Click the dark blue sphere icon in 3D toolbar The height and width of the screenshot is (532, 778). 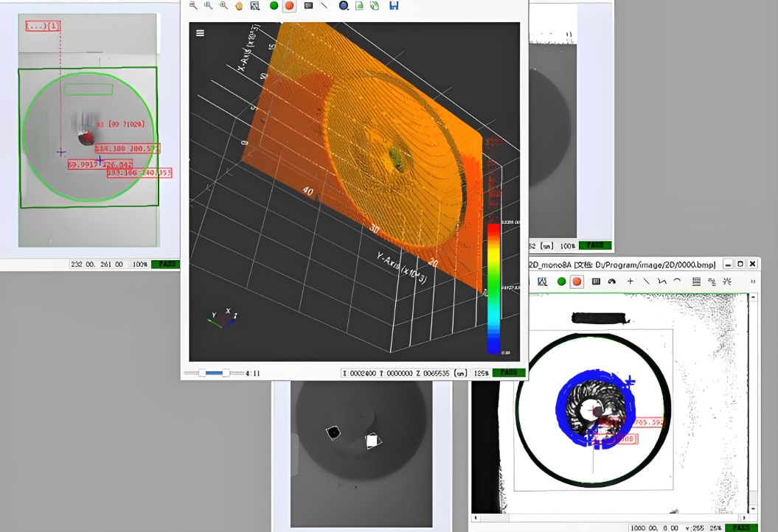[x=344, y=6]
